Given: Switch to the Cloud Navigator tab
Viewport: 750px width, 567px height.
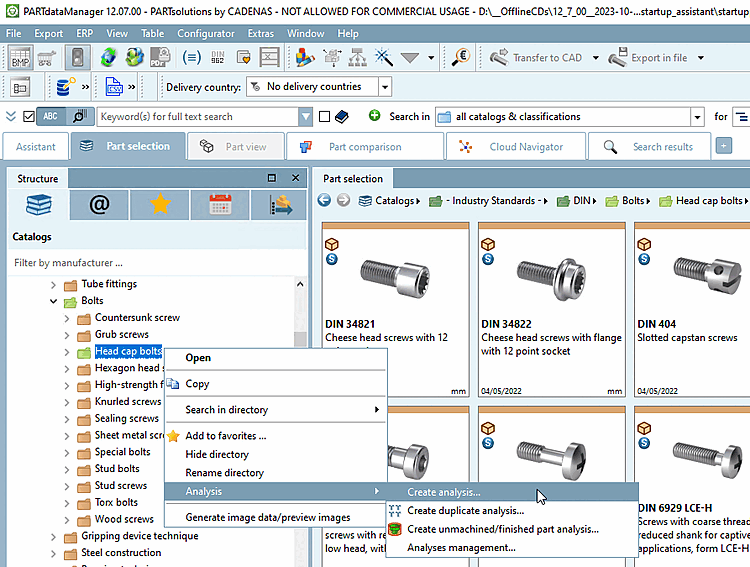Looking at the screenshot, I should 514,147.
